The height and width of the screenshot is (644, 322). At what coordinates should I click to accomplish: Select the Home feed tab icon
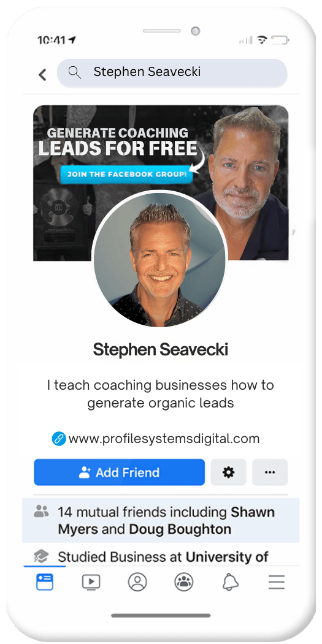44,582
